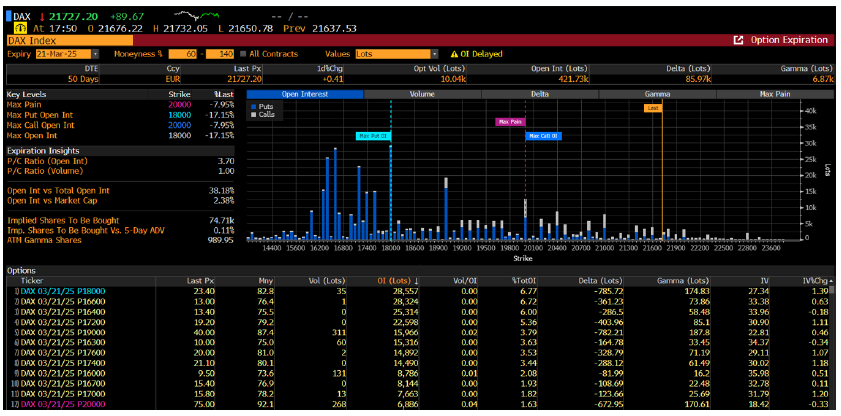841x416 pixels.
Task: Click the Max Call OI chart marker
Action: click(x=543, y=136)
